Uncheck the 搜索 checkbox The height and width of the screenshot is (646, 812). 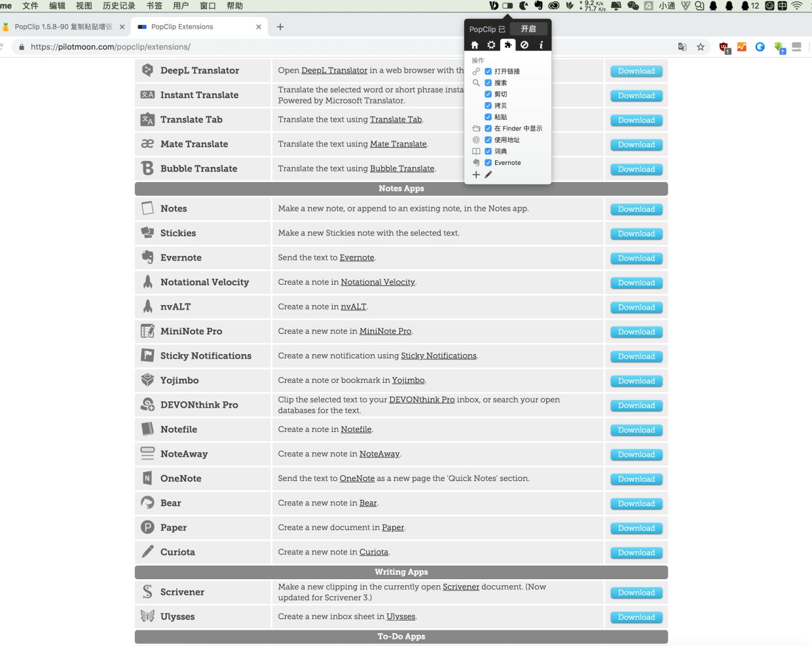click(488, 82)
